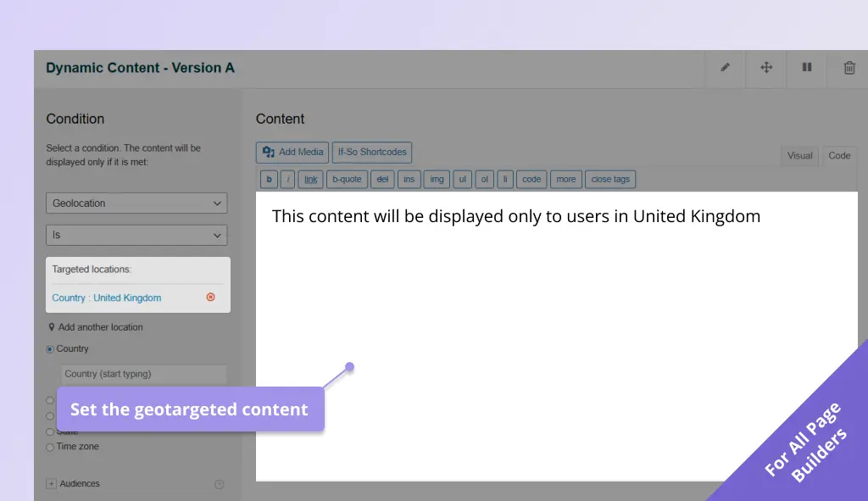Choose the Time zone radio option
This screenshot has width=868, height=501.
click(x=50, y=447)
